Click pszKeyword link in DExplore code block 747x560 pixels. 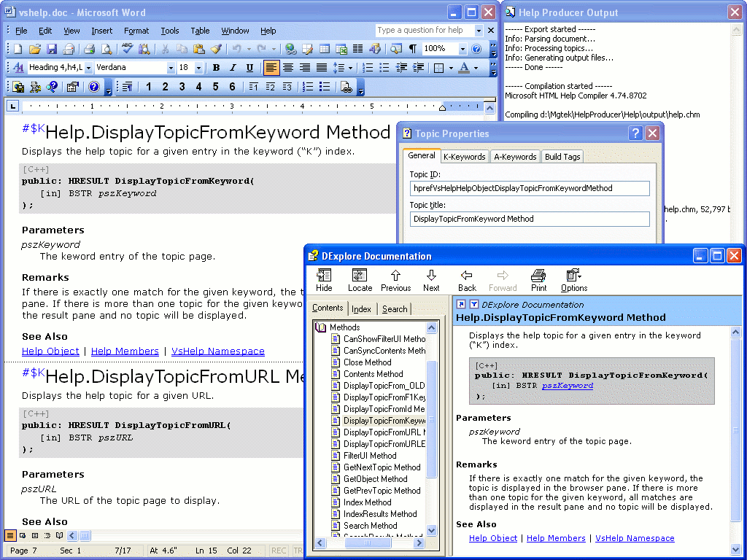pos(568,385)
